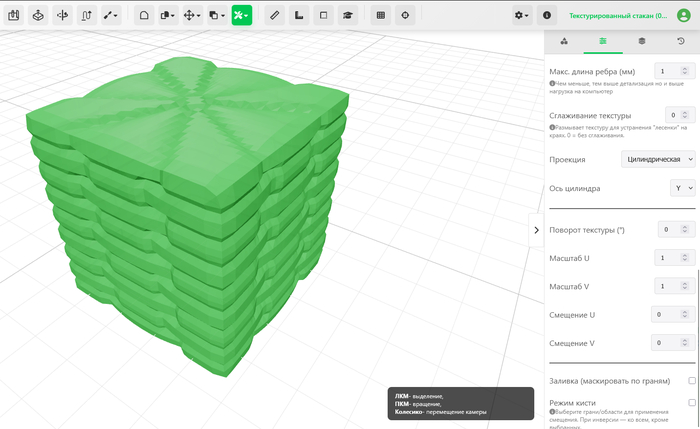
Task: Click the stepper of 'Сглаживание текстуры'
Action: [685, 115]
